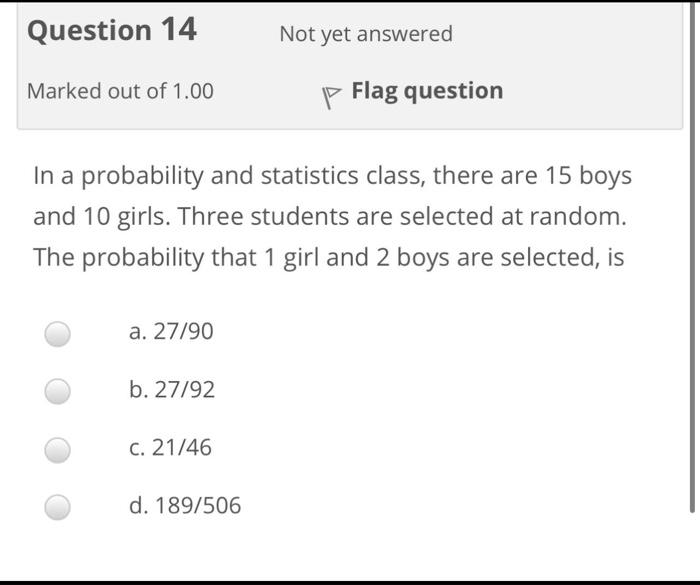Choose the answer text a. 27/90
The image size is (700, 585).
coord(171,331)
